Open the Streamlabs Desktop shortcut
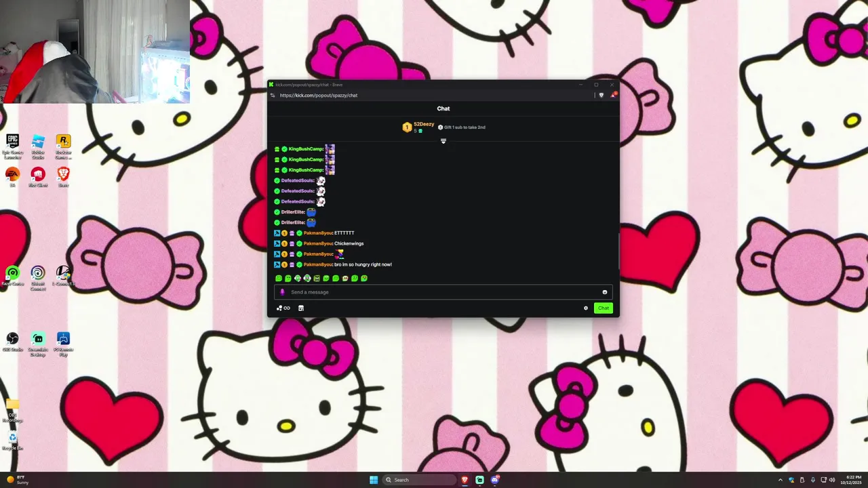 pos(38,344)
